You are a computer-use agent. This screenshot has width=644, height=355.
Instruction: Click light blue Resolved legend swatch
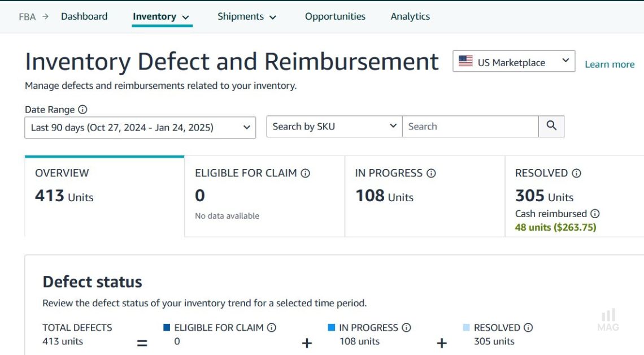tap(466, 327)
